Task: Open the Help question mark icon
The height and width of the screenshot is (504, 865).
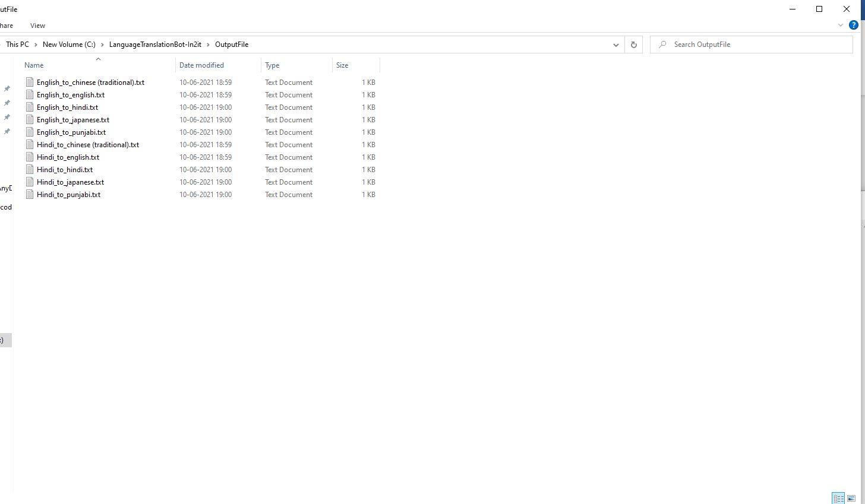Action: [854, 26]
